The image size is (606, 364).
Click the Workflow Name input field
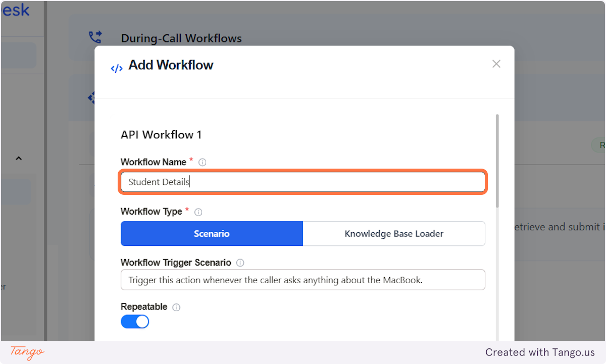click(303, 182)
